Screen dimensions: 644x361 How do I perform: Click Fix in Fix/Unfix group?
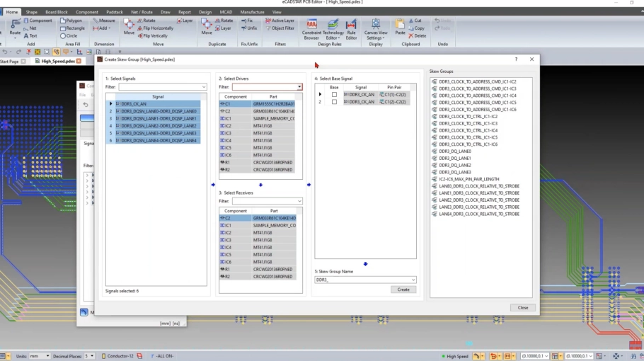247,21
